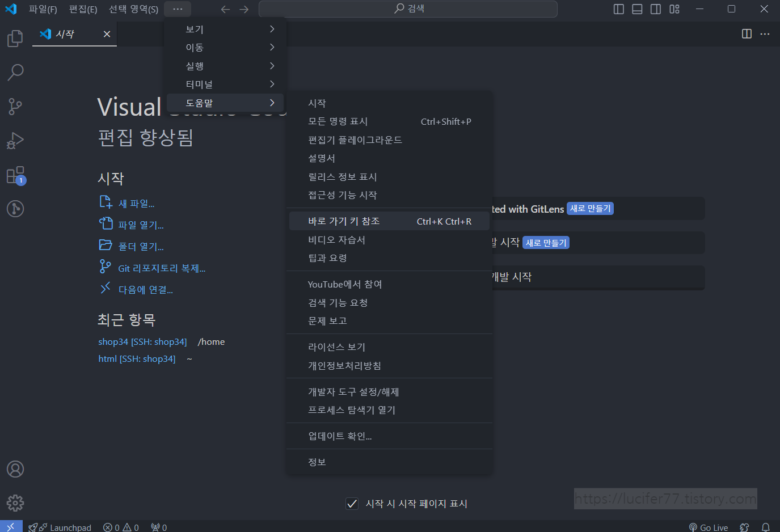Toggle the secondary side bar layout icon
780x532 pixels.
coord(656,9)
